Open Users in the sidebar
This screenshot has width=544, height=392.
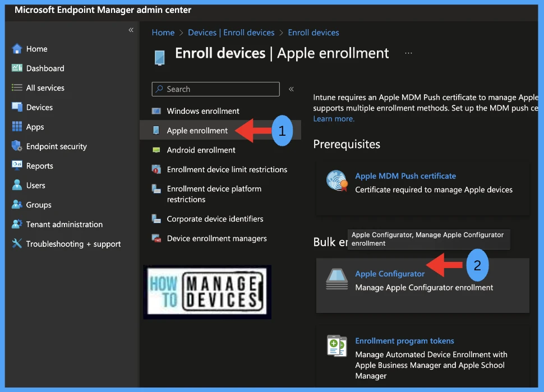pos(36,185)
